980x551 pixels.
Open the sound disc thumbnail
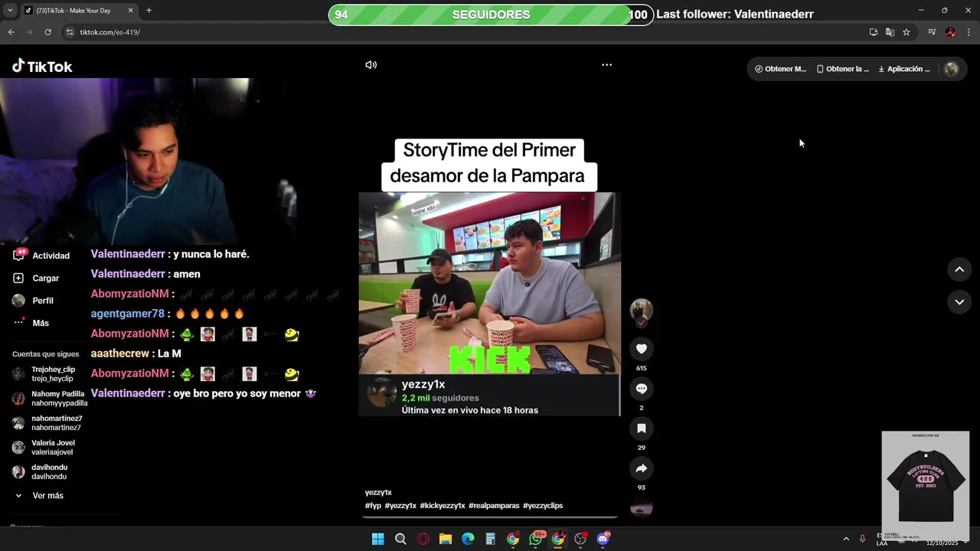[642, 507]
